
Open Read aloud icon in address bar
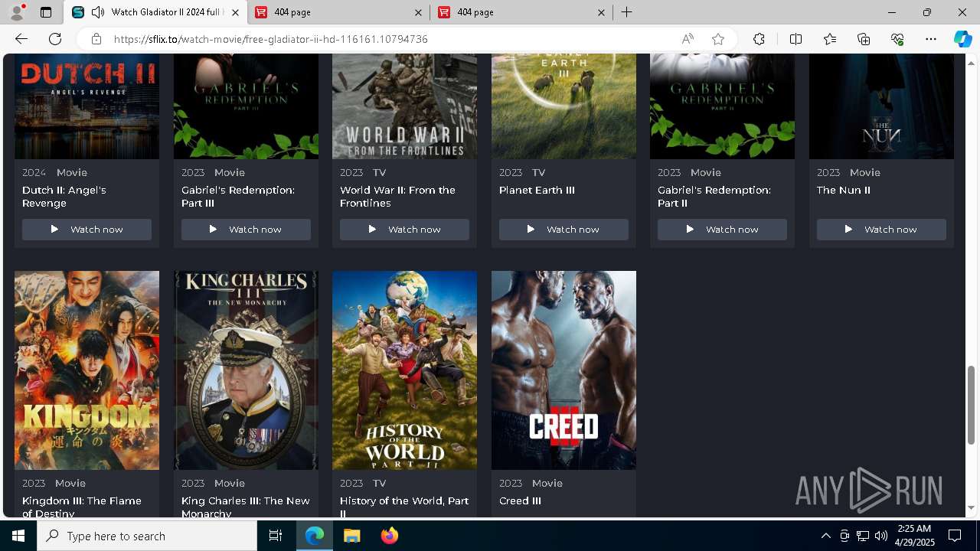688,39
